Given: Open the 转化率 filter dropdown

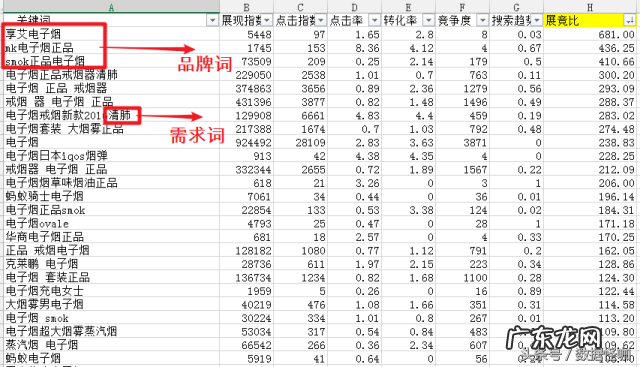Looking at the screenshot, I should pyautogui.click(x=429, y=20).
